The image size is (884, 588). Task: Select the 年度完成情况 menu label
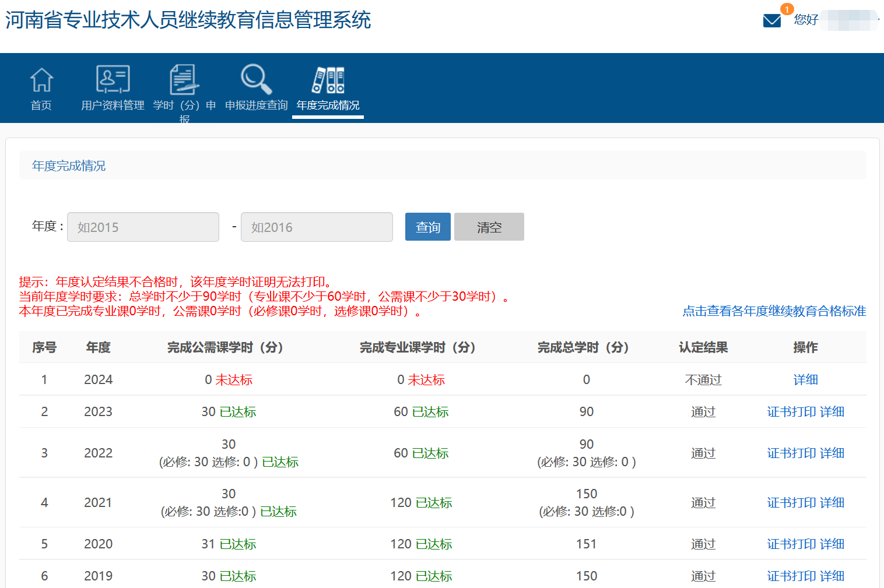pyautogui.click(x=328, y=105)
